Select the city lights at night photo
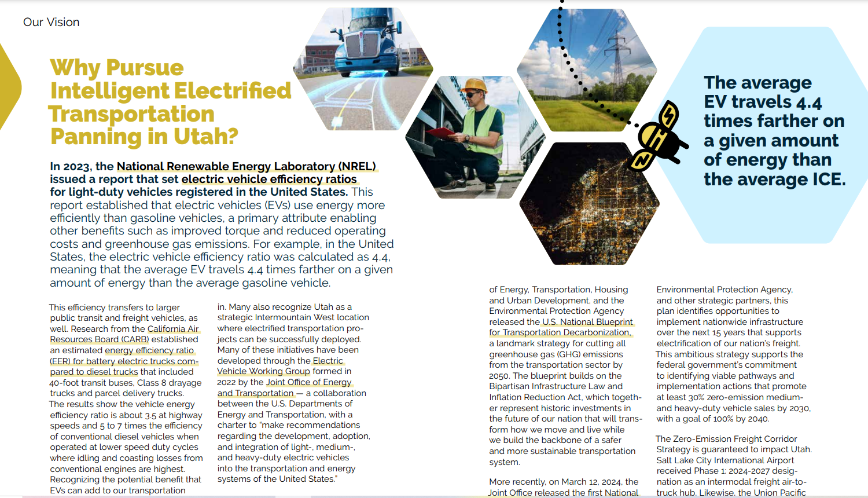 (x=589, y=204)
